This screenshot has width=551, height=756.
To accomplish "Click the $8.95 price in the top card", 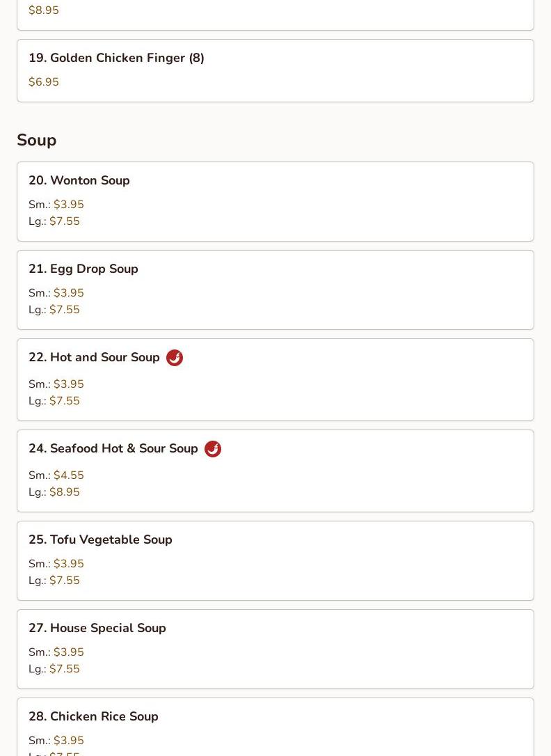I will click(44, 10).
